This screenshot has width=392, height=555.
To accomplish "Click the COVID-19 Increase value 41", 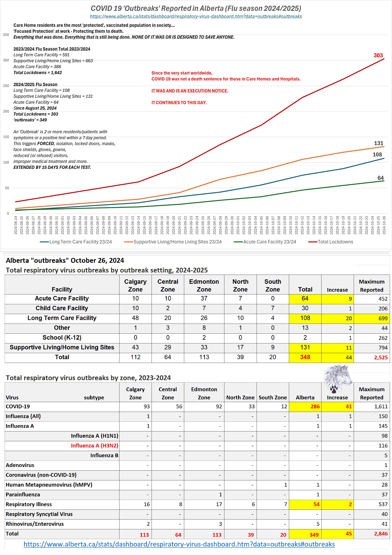I will click(x=349, y=407).
